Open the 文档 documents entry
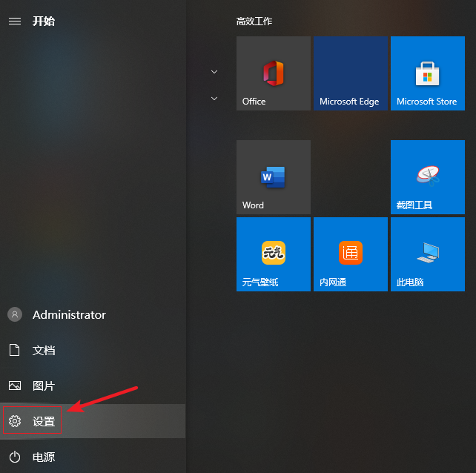Screen dimensions: 476x473 tap(44, 350)
